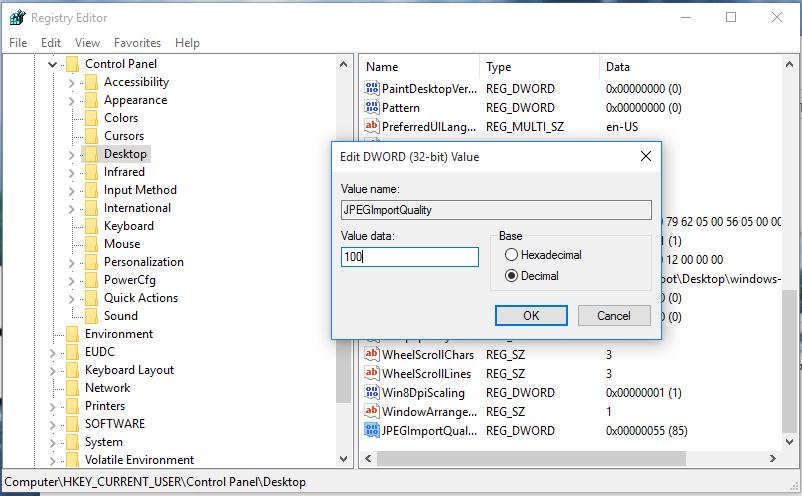Image resolution: width=802 pixels, height=496 pixels.
Task: Click the Colors folder icon in tree
Action: click(91, 118)
